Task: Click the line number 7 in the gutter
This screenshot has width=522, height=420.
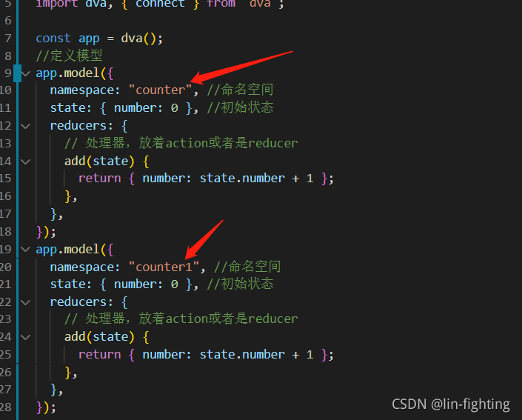Action: pyautogui.click(x=8, y=39)
